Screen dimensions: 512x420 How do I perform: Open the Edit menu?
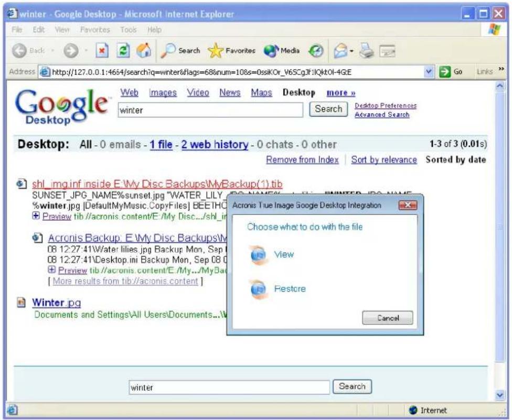click(38, 30)
